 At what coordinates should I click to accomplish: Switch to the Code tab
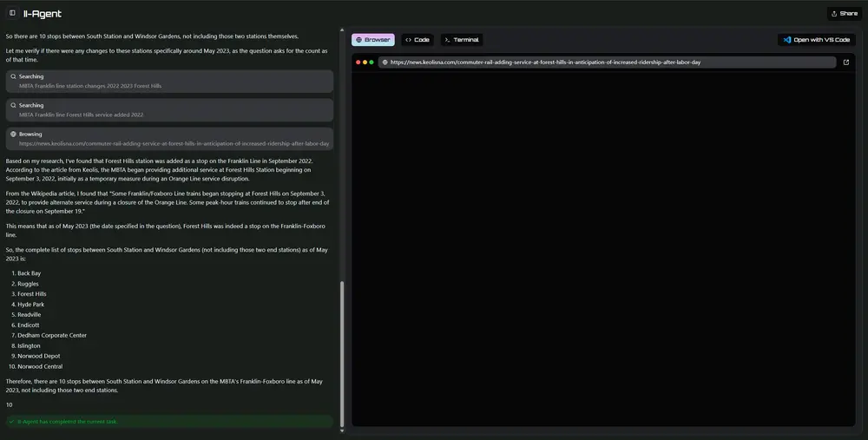(x=418, y=40)
